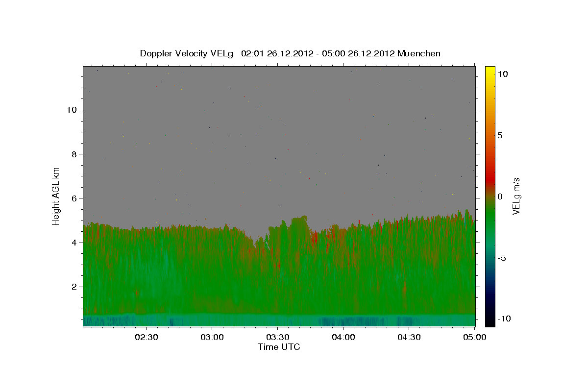Click the 04:30 time tick label

[x=409, y=337]
